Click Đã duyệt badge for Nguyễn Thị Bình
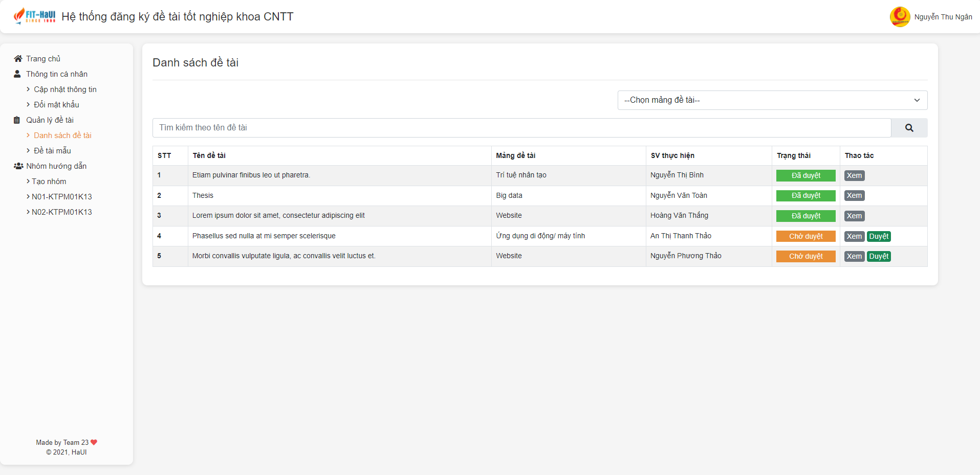The height and width of the screenshot is (475, 980). tap(805, 175)
